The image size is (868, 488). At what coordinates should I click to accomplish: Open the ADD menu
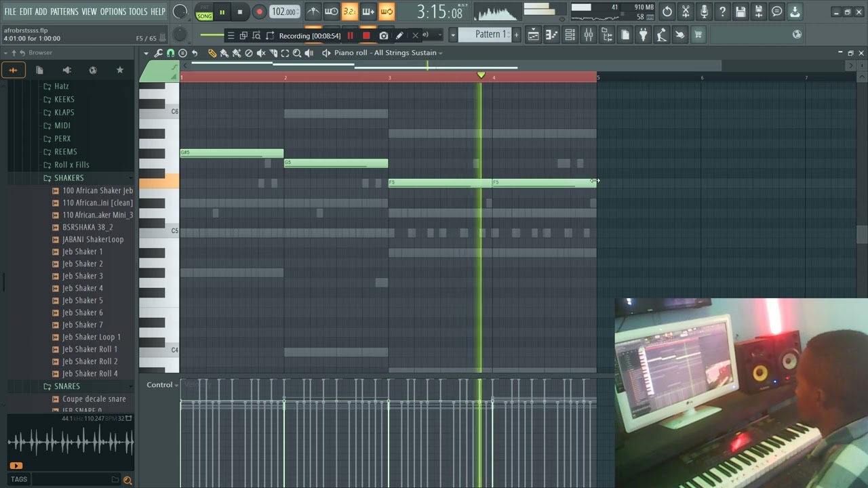tap(41, 12)
